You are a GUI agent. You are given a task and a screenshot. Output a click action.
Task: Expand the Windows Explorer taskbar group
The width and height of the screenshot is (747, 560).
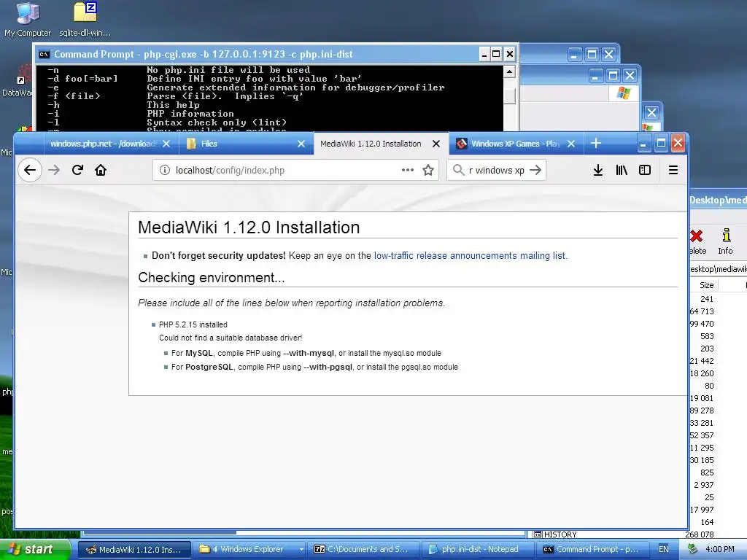[301, 550]
